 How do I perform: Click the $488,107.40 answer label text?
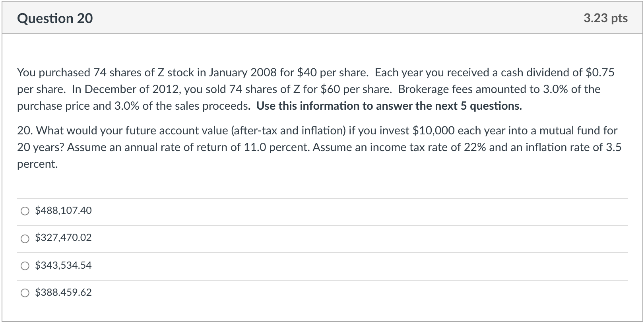pos(63,210)
